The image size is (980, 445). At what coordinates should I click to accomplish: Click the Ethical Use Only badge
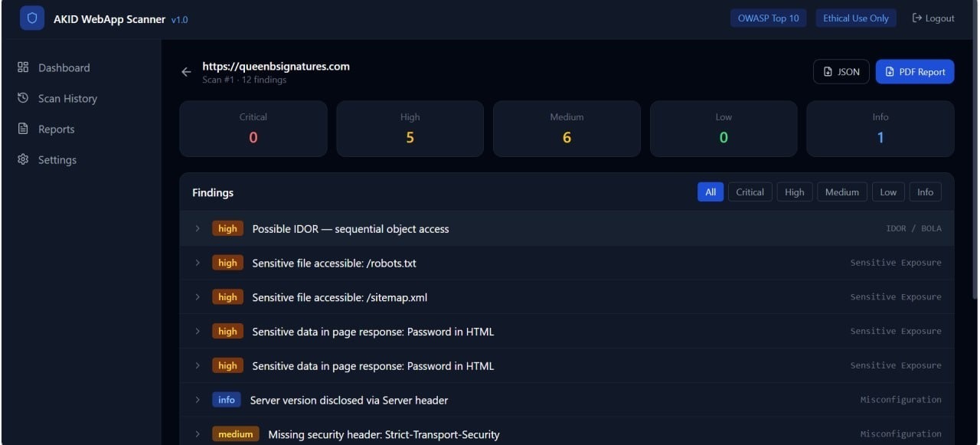click(x=855, y=18)
